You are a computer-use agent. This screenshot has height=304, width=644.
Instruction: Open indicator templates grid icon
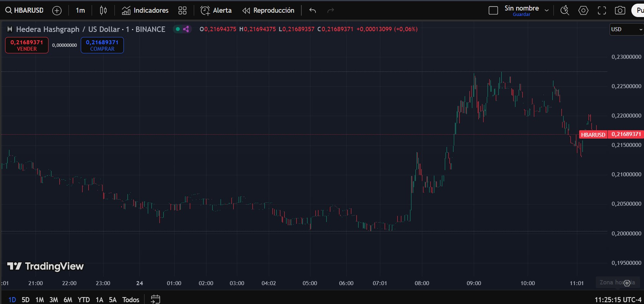[x=183, y=11]
